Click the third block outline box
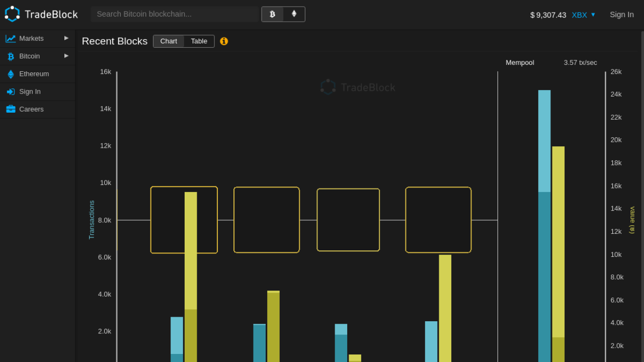 coord(348,220)
